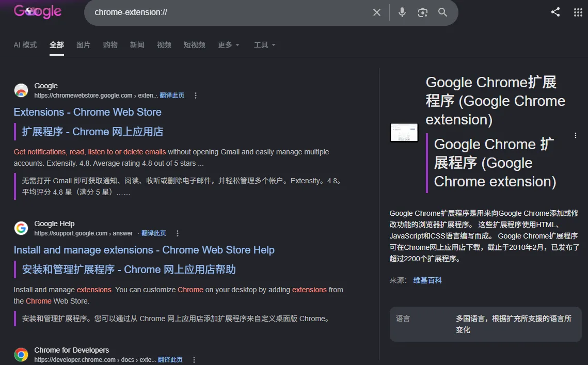Image resolution: width=588 pixels, height=365 pixels.
Task: Open the Google apps grid
Action: 578,12
